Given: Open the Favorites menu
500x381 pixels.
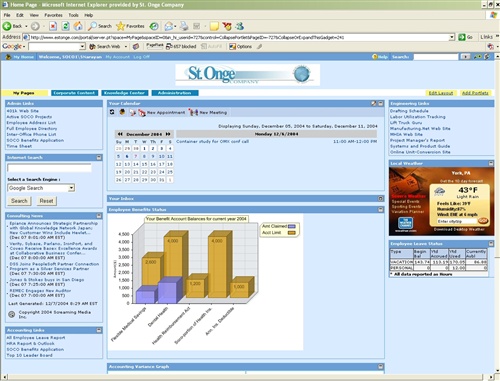Looking at the screenshot, I should [53, 15].
